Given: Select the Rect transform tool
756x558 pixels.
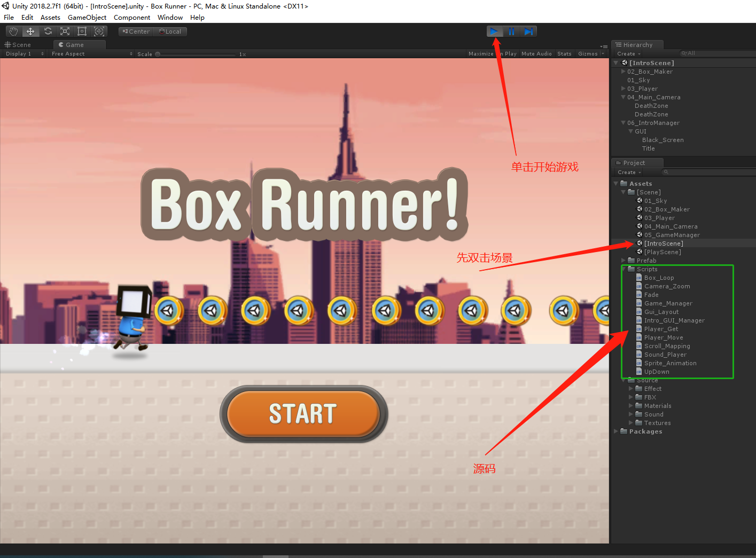Looking at the screenshot, I should [x=82, y=32].
